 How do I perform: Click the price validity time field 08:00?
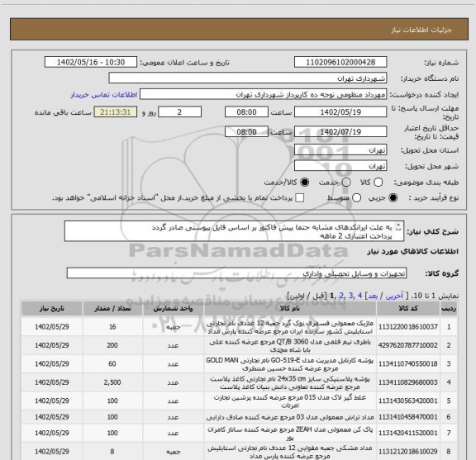point(246,131)
